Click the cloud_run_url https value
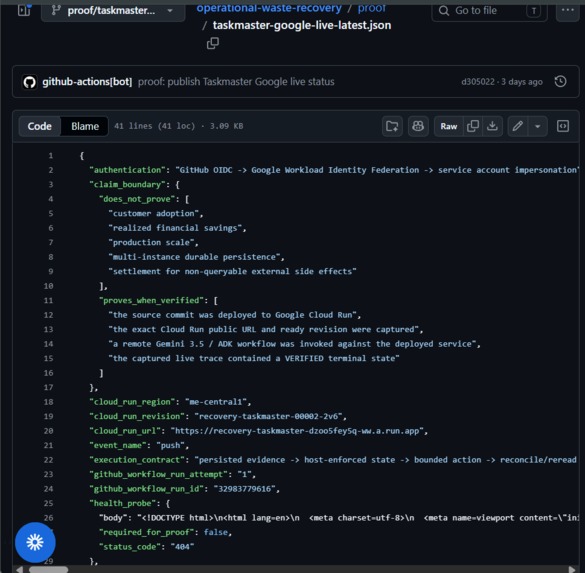Screen dimensions: 585x573 click(297, 431)
